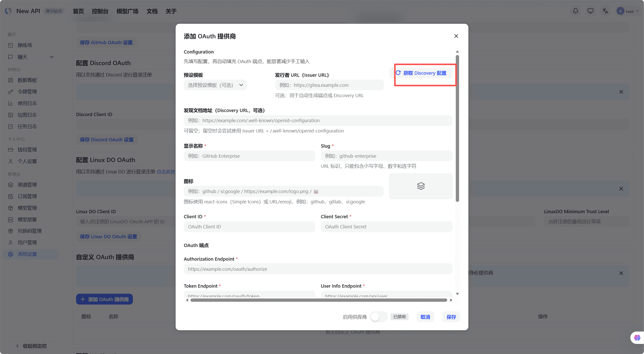Click the Client ID input field

click(249, 227)
